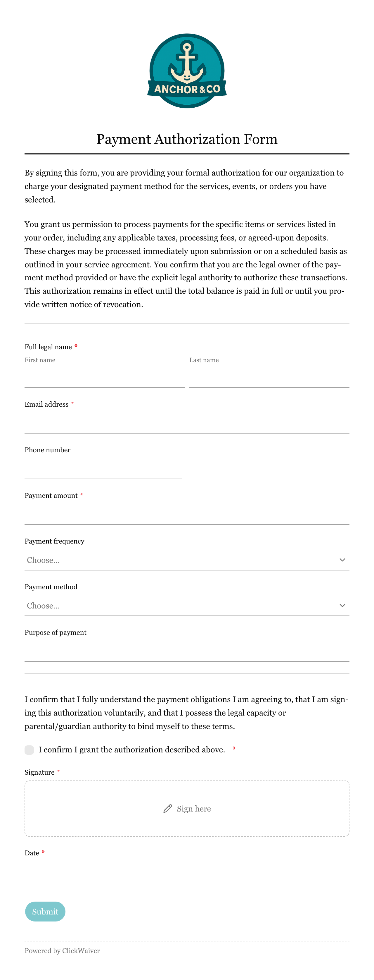This screenshot has height=980, width=374.
Task: Click the Payment method chevron arrow
Action: click(342, 605)
